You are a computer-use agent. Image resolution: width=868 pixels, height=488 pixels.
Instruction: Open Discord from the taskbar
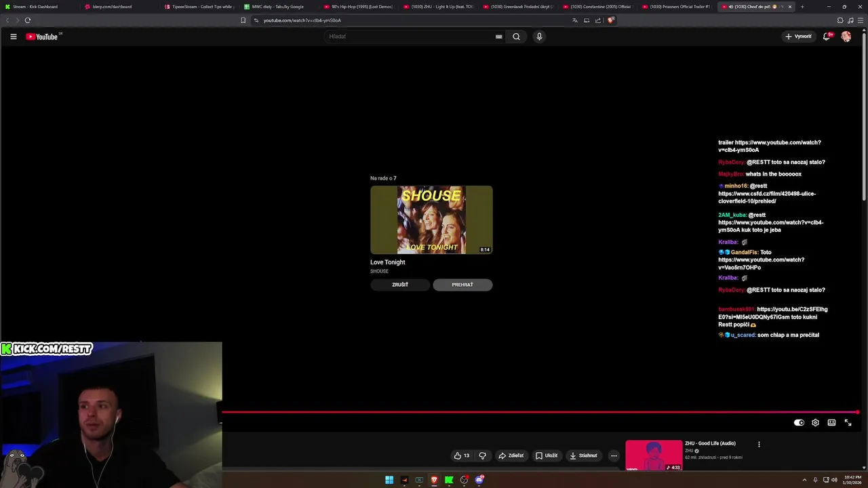coord(479,480)
